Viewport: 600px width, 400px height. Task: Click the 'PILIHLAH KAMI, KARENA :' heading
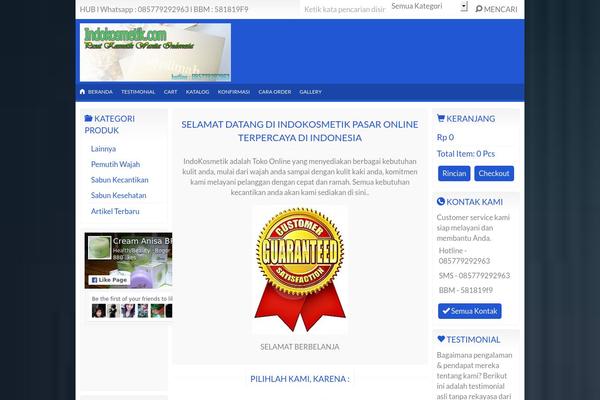point(300,379)
